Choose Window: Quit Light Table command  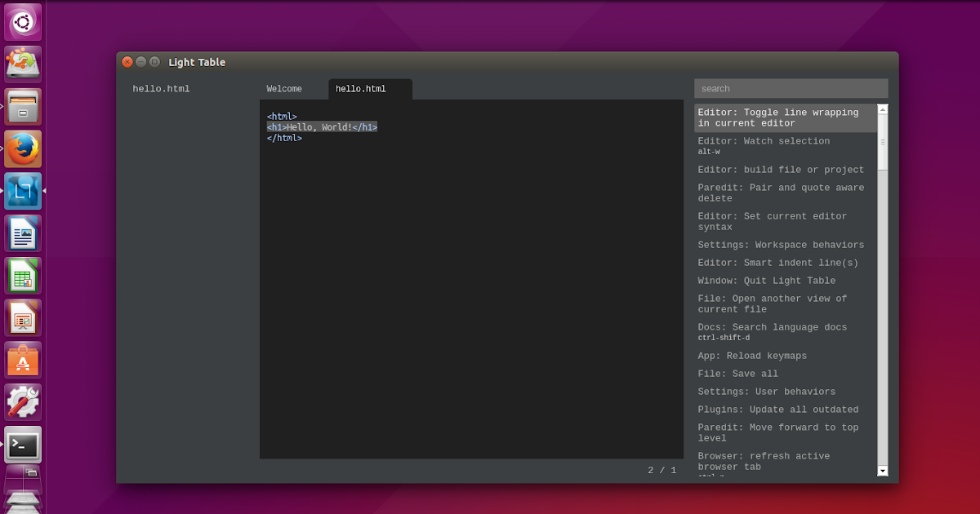pos(766,280)
